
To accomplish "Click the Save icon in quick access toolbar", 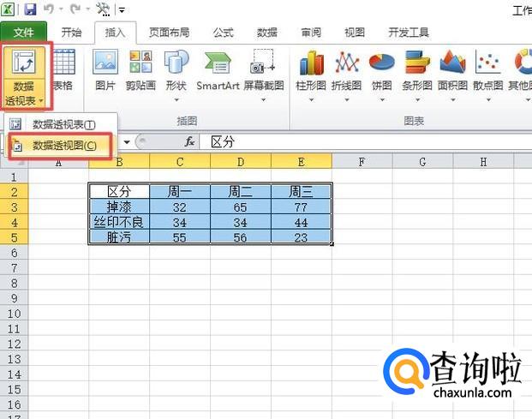I will [31, 9].
